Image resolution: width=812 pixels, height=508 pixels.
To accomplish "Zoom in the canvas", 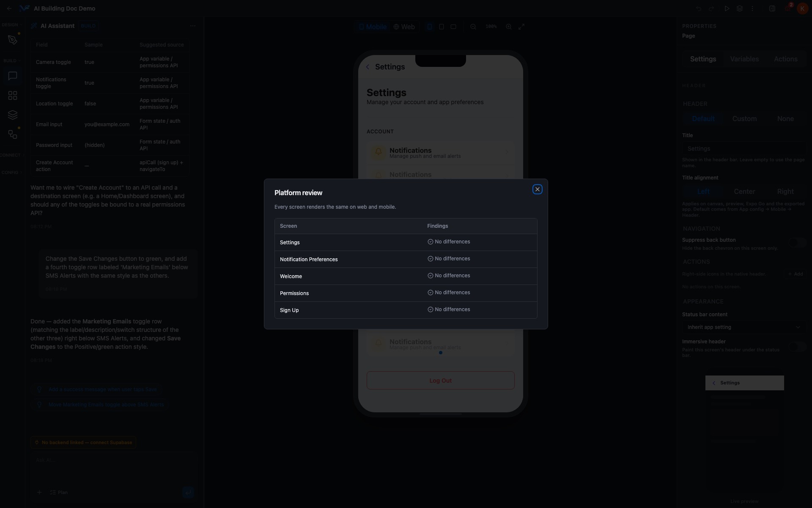I will coord(509,27).
